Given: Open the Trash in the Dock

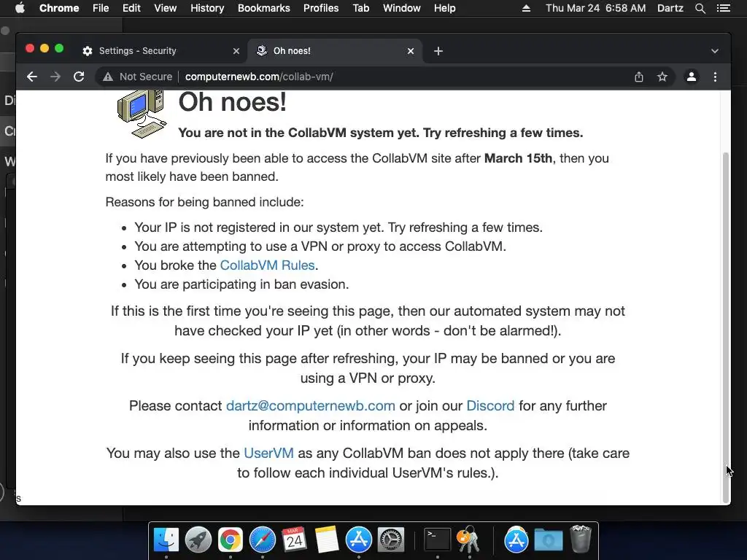Looking at the screenshot, I should (580, 539).
